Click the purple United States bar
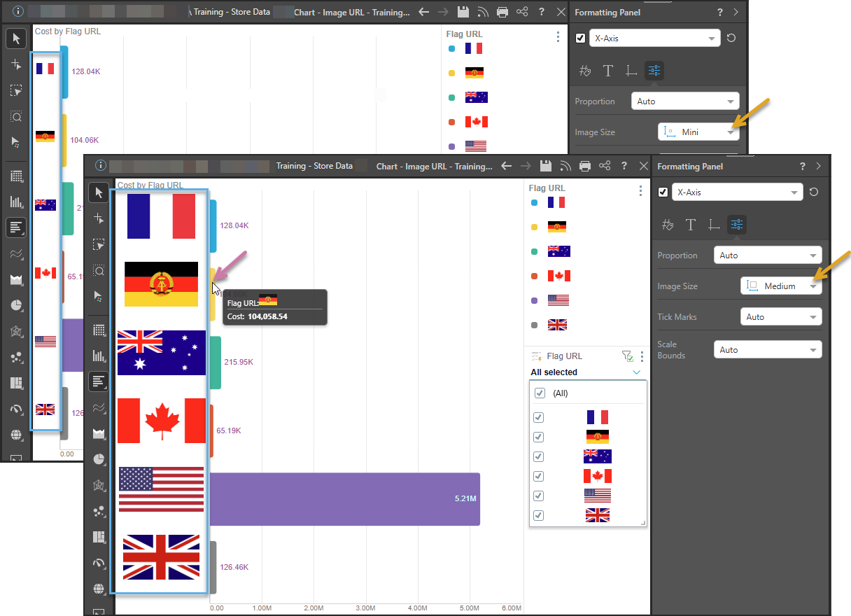The image size is (851, 616). 344,499
